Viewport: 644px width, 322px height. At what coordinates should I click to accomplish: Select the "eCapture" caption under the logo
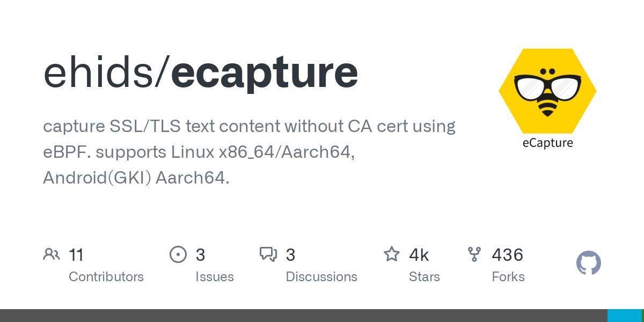[x=547, y=143]
